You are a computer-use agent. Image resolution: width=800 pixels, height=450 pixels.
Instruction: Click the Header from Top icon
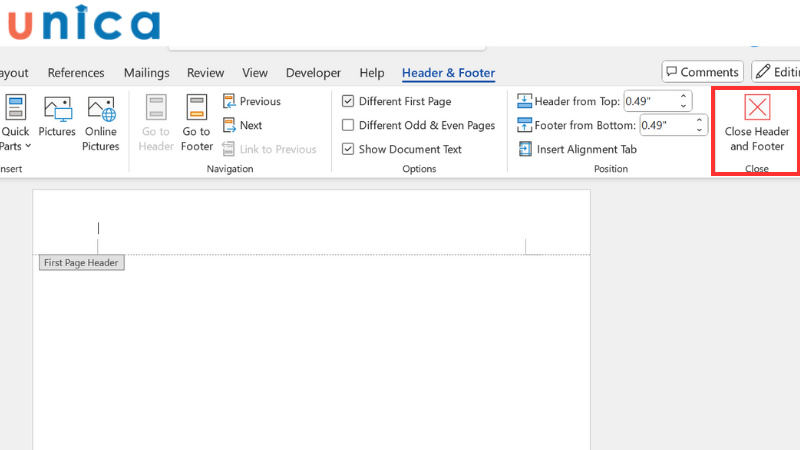click(524, 101)
